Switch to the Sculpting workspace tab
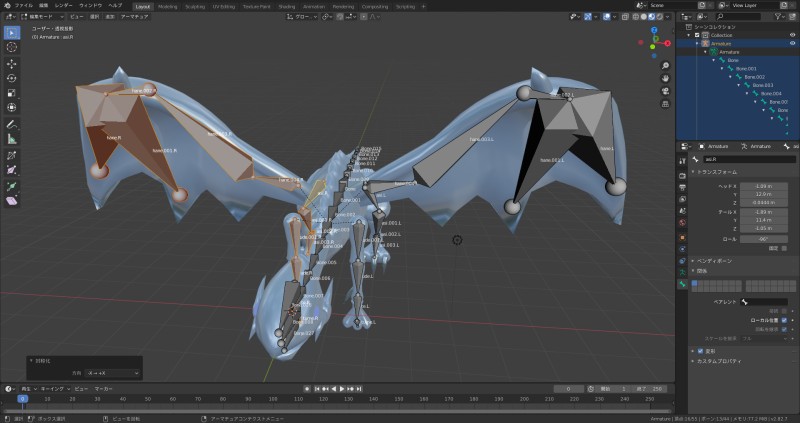The width and height of the screenshot is (800, 423). point(195,5)
